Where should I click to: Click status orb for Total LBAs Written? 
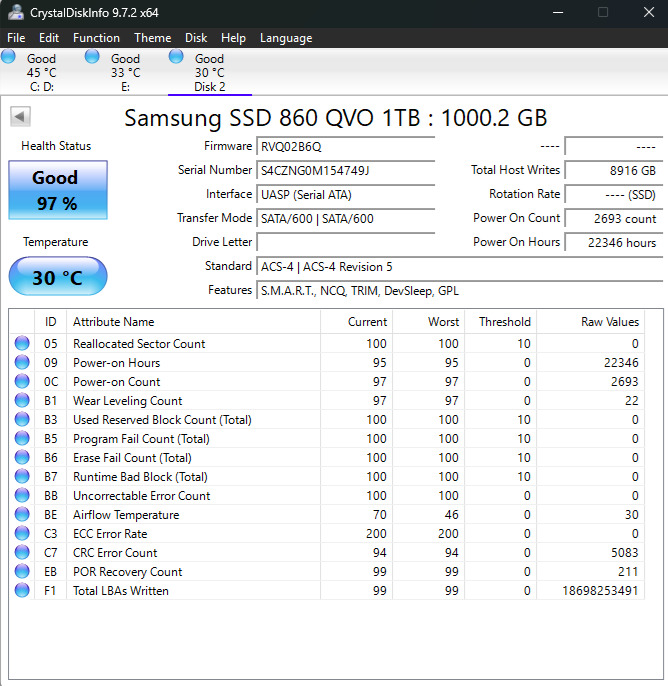tap(22, 591)
